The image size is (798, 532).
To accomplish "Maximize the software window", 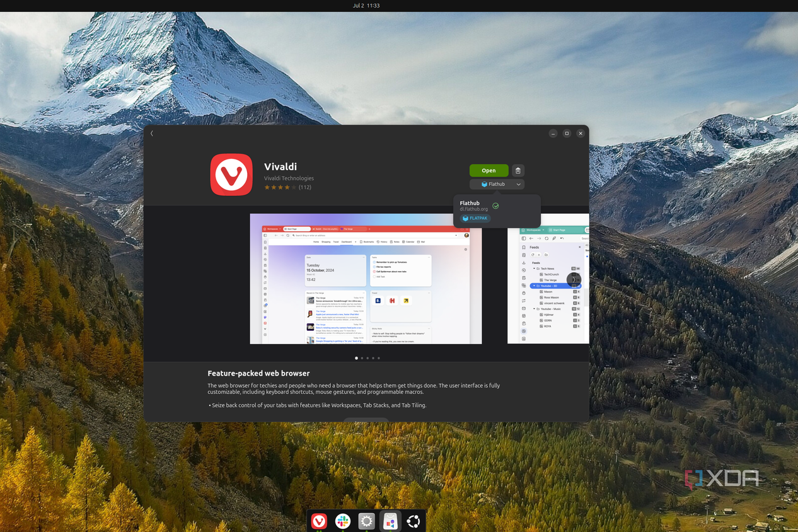I will (567, 133).
